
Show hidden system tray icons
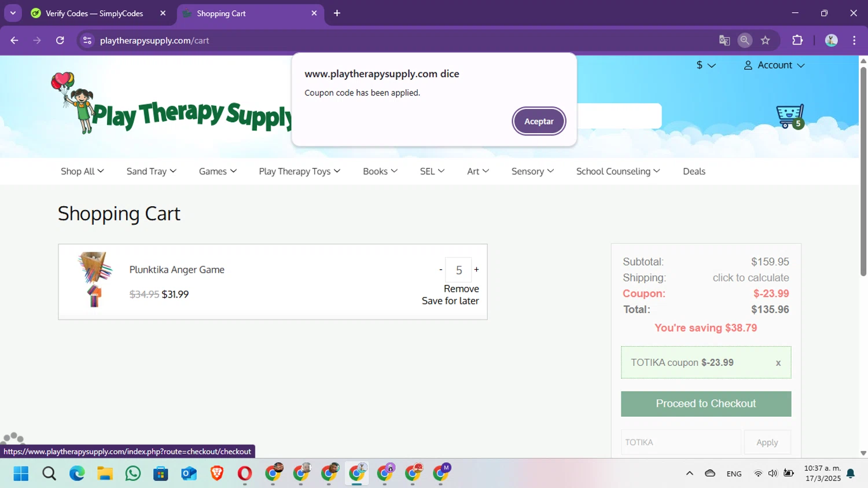tap(689, 474)
